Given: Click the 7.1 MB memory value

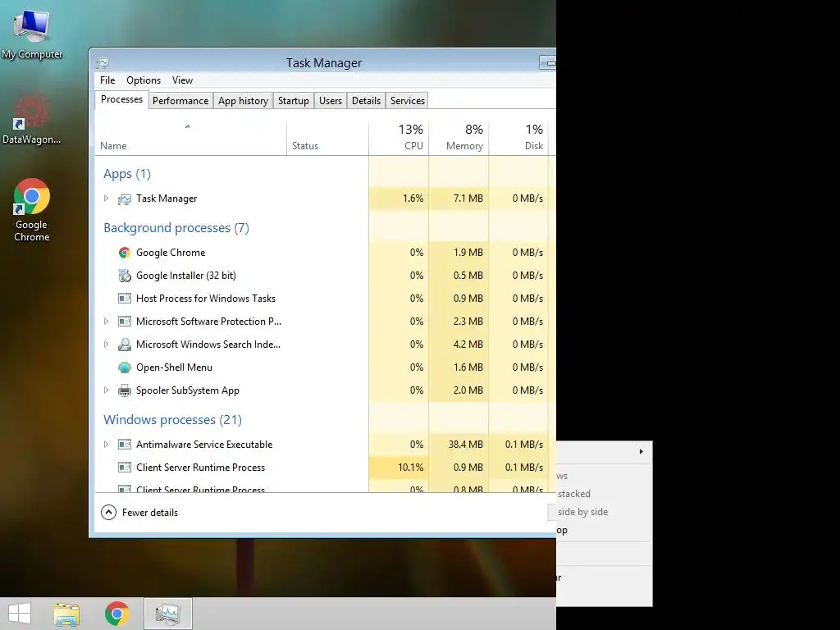Looking at the screenshot, I should point(468,199).
